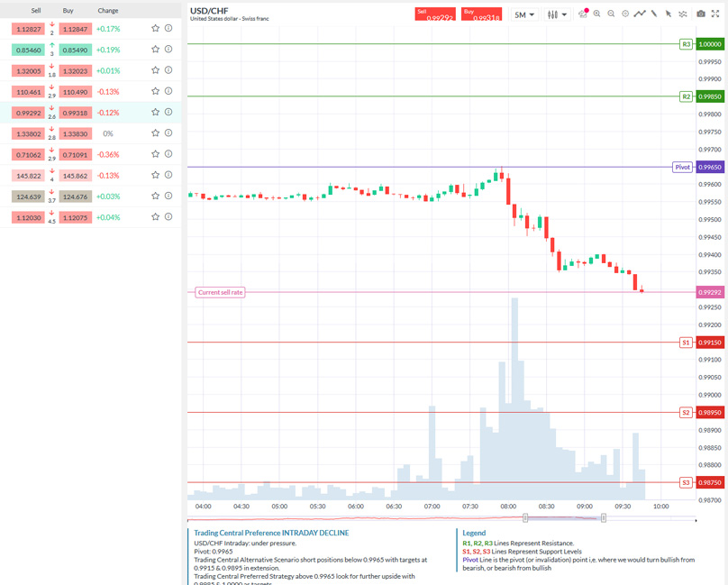This screenshot has height=585, width=728.
Task: Open the candlestick chart type dropdown
Action: (557, 14)
